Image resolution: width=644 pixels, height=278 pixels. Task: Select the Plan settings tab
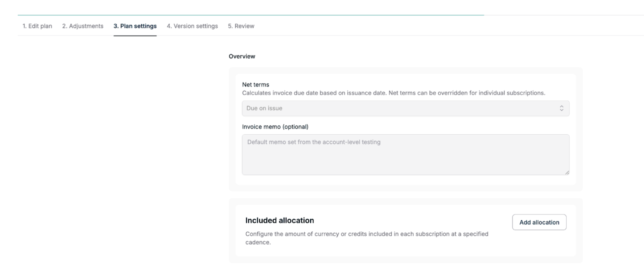click(x=135, y=26)
